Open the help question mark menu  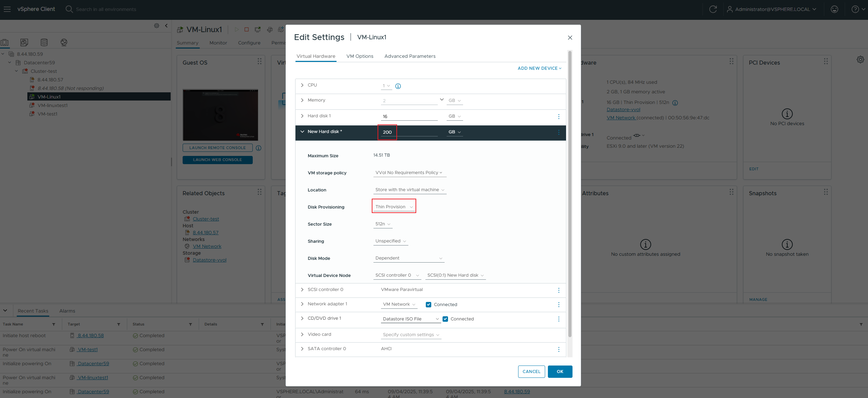click(x=858, y=9)
